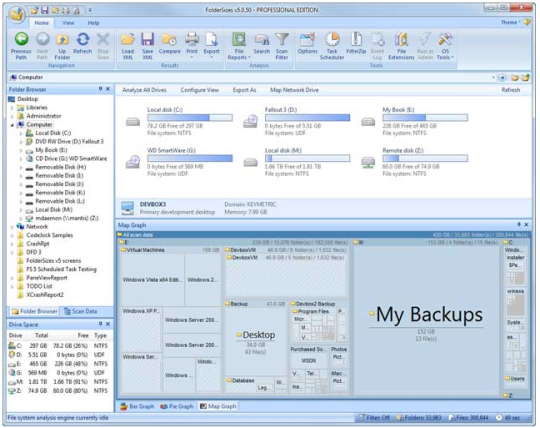The width and height of the screenshot is (540, 428).
Task: Open Load XML in ribbon
Action: (x=128, y=45)
